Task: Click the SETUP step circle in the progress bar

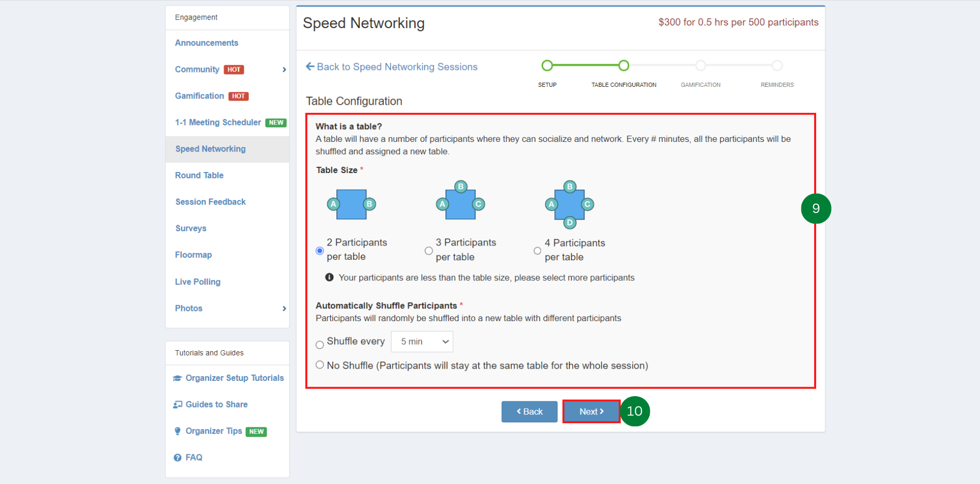Action: [547, 65]
